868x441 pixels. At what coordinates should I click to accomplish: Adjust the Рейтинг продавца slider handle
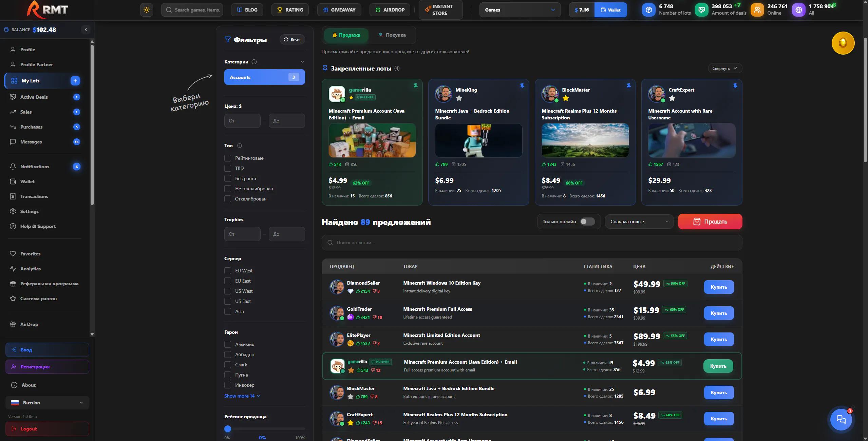coord(228,429)
